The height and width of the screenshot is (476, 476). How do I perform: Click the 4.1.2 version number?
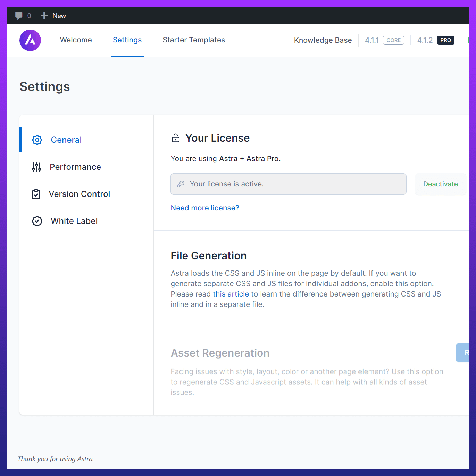click(425, 40)
